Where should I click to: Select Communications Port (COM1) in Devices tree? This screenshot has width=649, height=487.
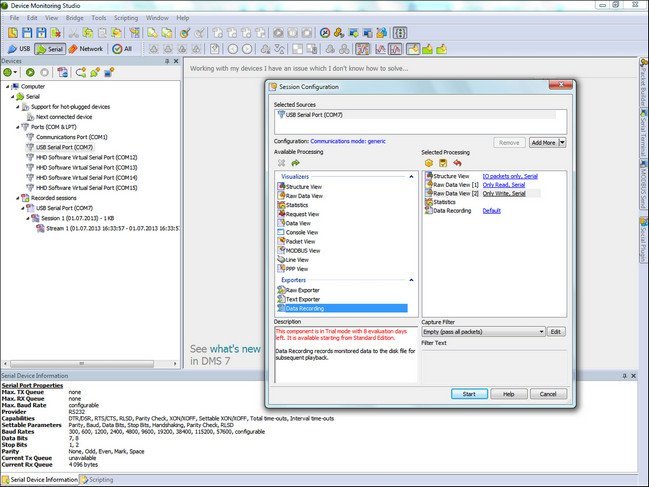click(67, 137)
